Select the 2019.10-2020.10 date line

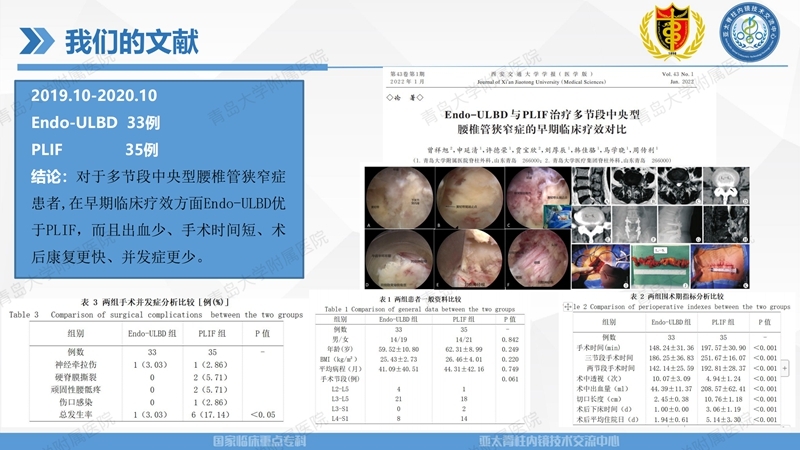94,95
